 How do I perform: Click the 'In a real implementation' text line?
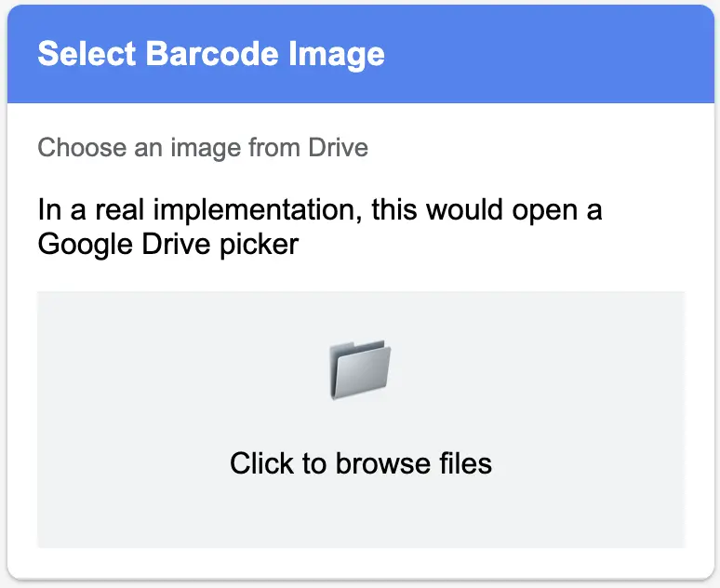click(320, 210)
